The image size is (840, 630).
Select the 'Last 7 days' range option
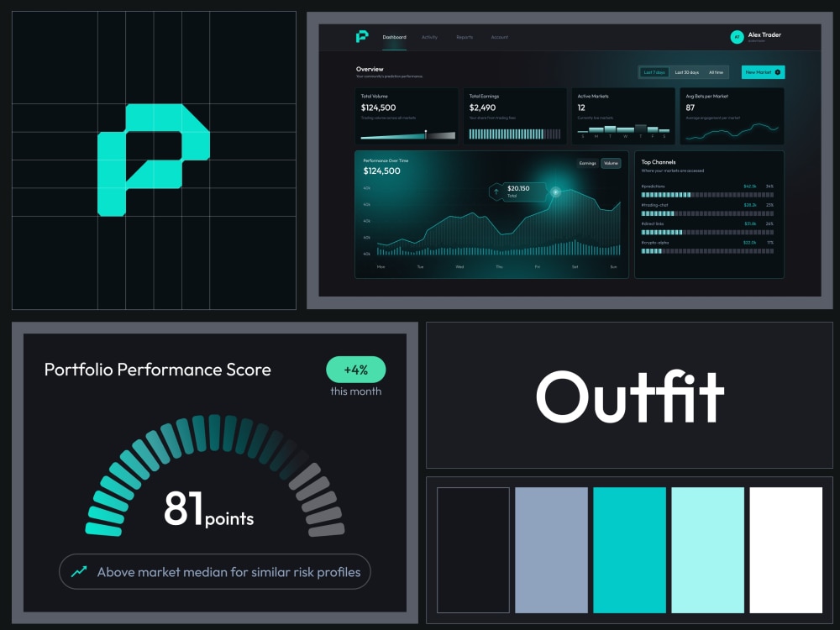pyautogui.click(x=654, y=72)
